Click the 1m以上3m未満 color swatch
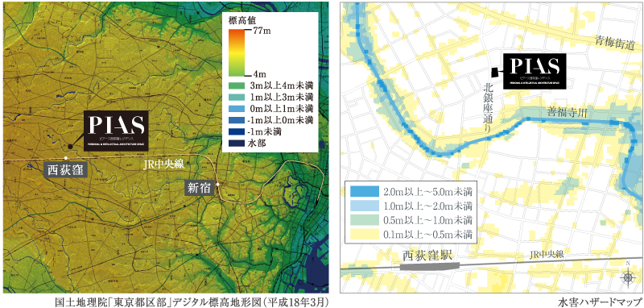 (x=236, y=98)
